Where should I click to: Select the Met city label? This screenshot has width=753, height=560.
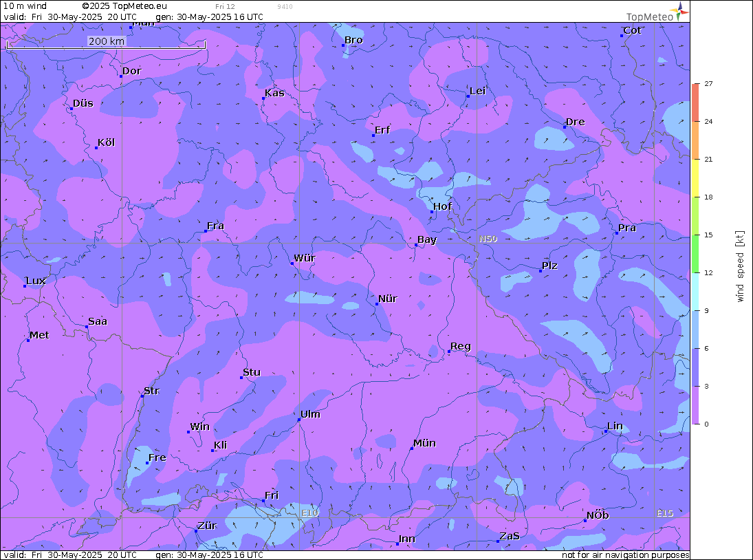tap(39, 335)
